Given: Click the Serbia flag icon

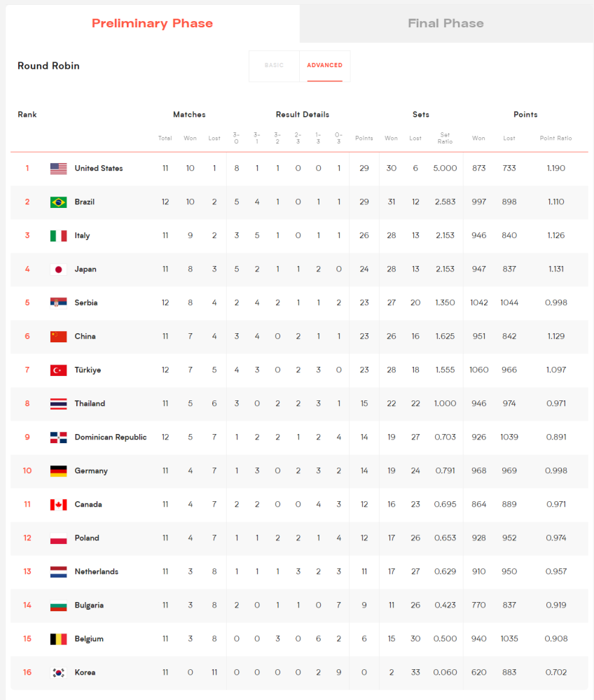Looking at the screenshot, I should pos(59,303).
